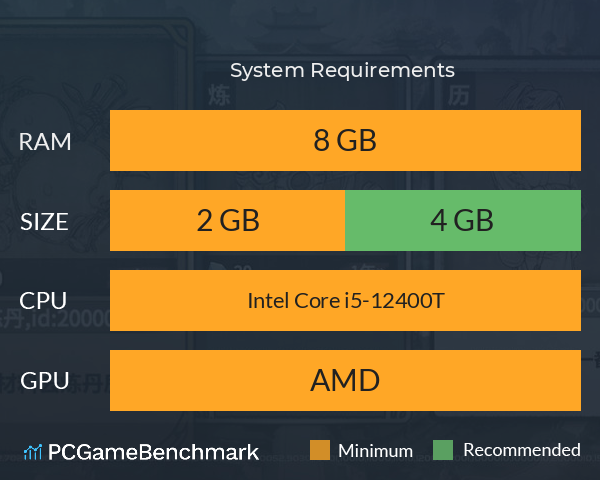
Task: Select the Recommended legend label
Action: (x=522, y=450)
